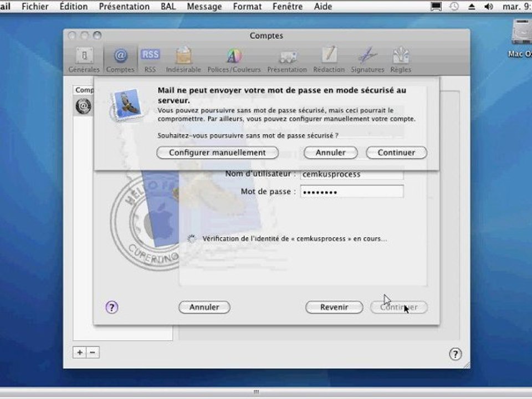Click the Revenir button
Viewport: 532px width, 399px height.
(334, 308)
